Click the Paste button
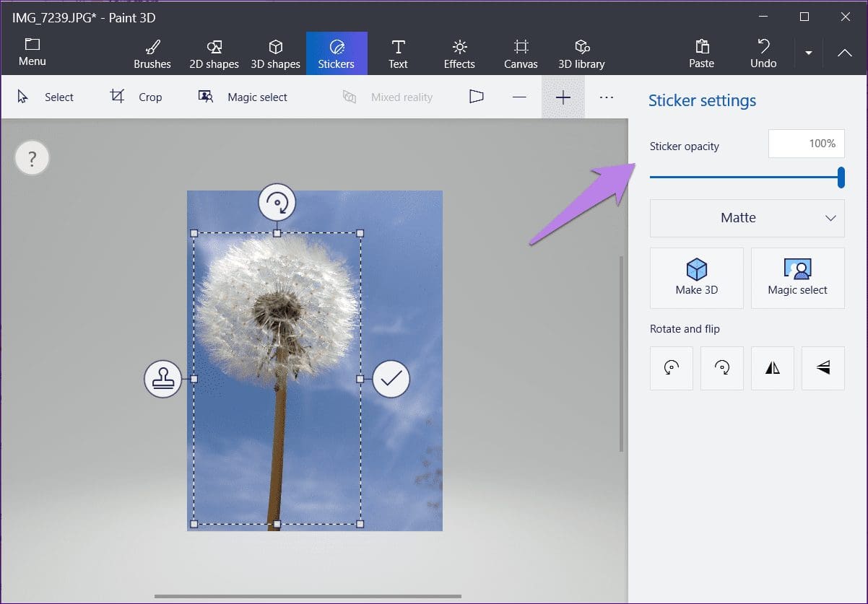The width and height of the screenshot is (868, 604). coord(701,54)
